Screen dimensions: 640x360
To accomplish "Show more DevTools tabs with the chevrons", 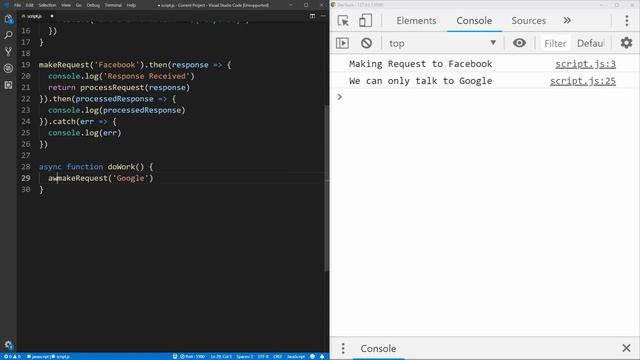I will (567, 20).
